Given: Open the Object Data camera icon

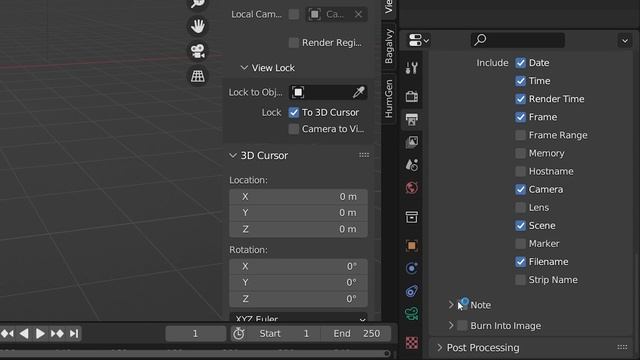Looking at the screenshot, I should click(x=411, y=313).
